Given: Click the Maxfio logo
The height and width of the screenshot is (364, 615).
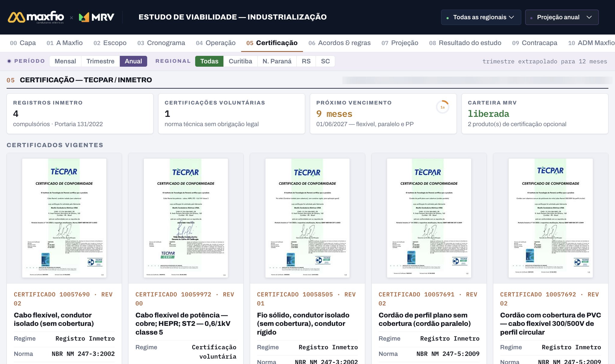Looking at the screenshot, I should coord(36,17).
